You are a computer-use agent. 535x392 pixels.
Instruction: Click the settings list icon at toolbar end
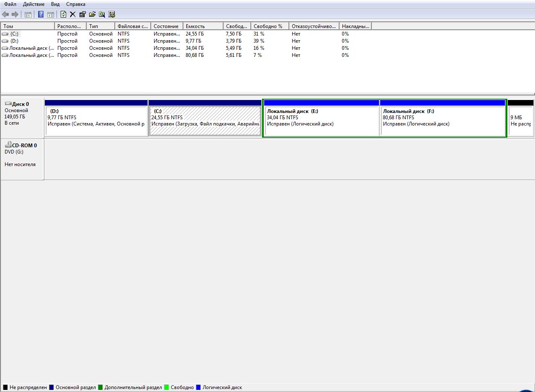[112, 15]
